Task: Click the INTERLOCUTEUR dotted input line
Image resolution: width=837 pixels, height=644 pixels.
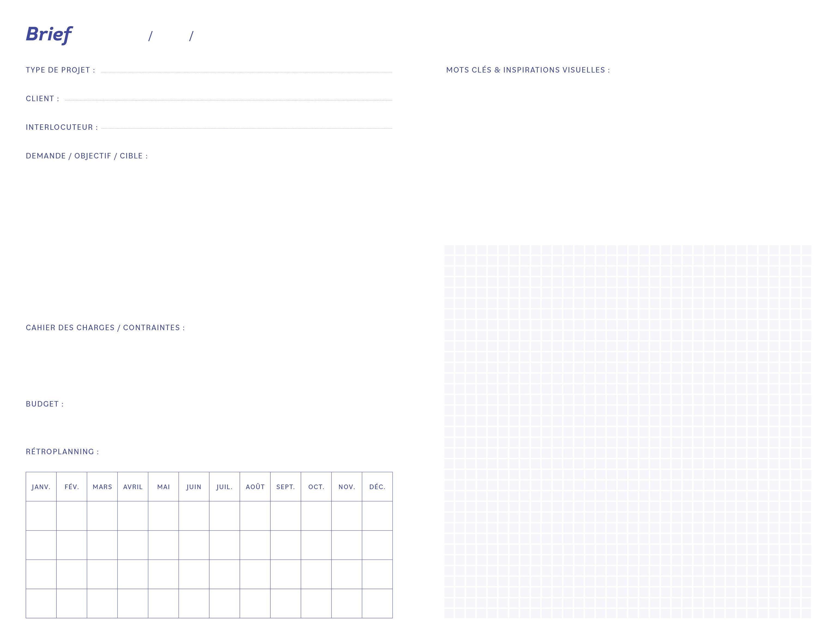Action: 246,128
